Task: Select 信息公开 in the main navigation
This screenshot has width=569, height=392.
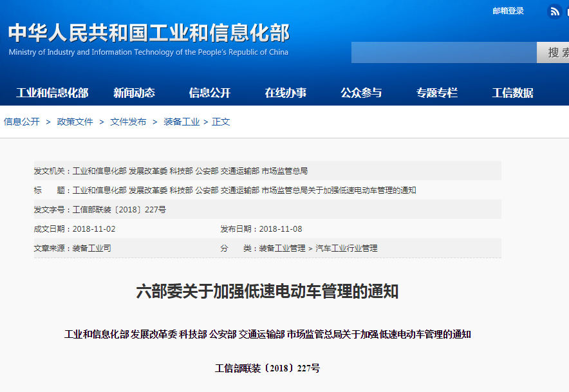Action: click(209, 93)
